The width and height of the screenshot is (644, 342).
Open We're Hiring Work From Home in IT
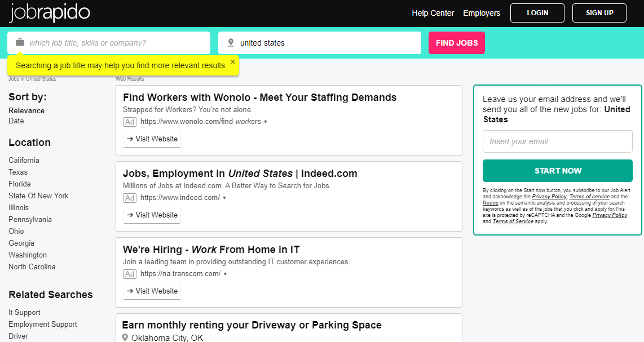(x=211, y=250)
